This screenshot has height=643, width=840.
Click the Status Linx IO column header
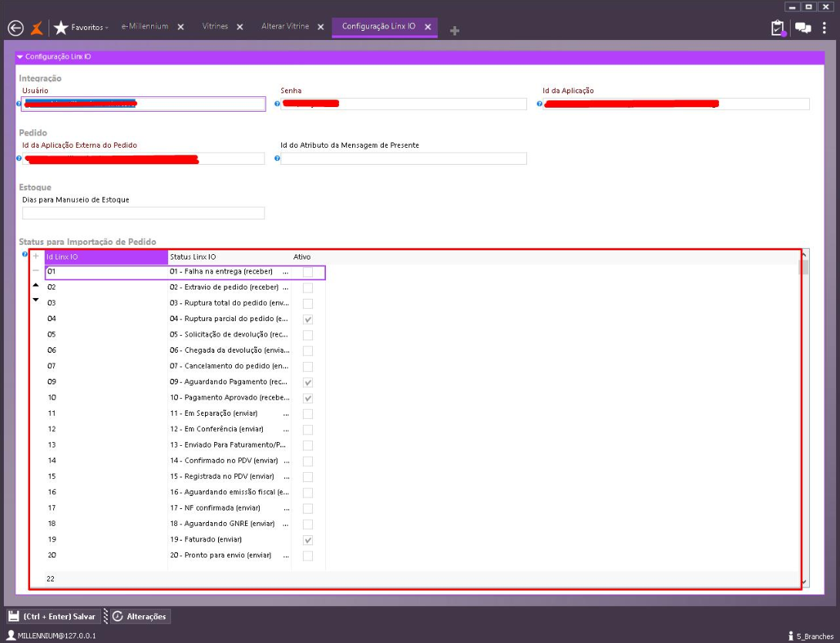tap(230, 257)
